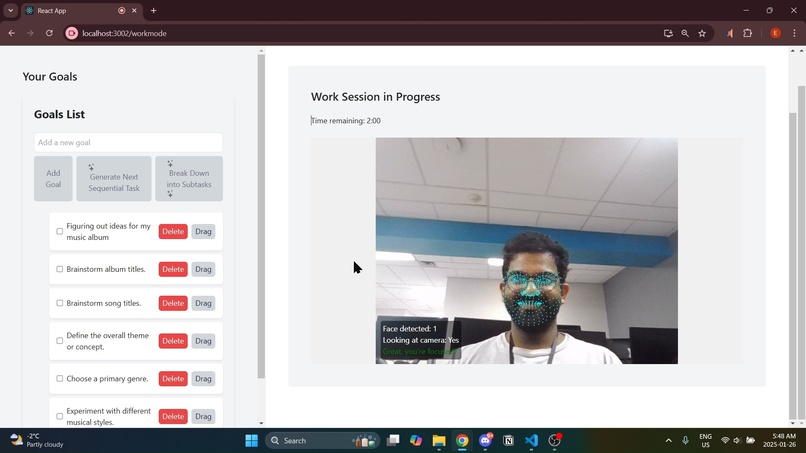
Task: Open a new browser tab
Action: tap(153, 10)
